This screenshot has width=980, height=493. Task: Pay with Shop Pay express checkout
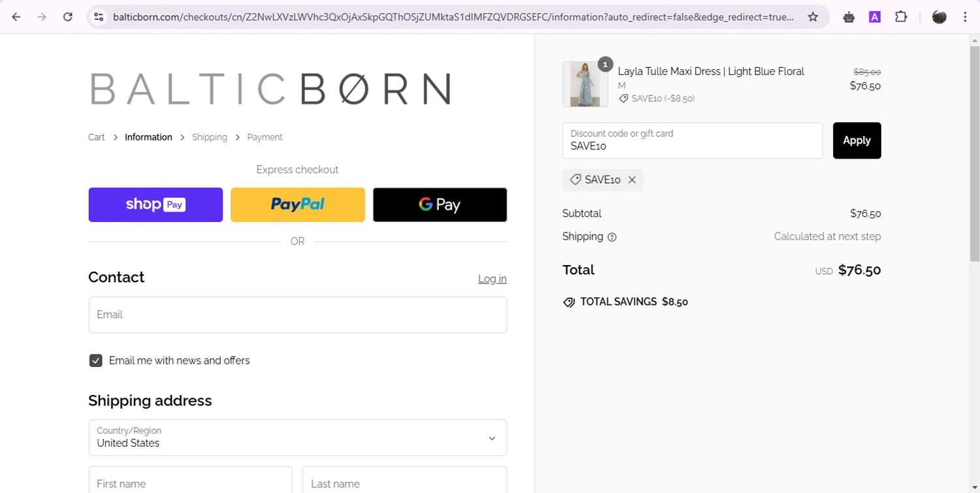coord(155,205)
